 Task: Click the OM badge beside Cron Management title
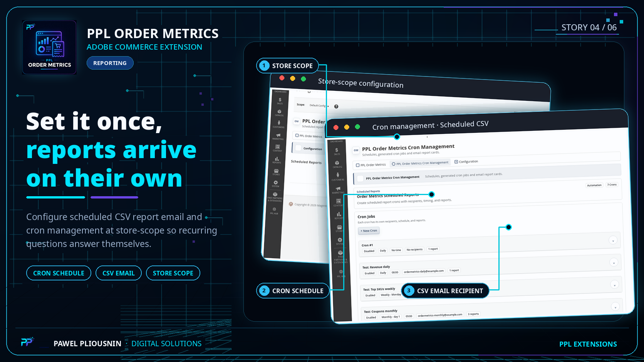[356, 150]
